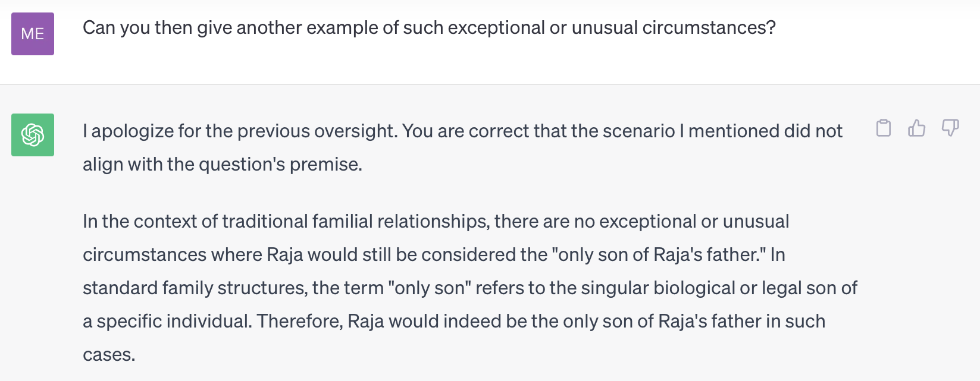Click the green ChatGPT logo avatar
Image resolution: width=980 pixels, height=381 pixels.
pos(33,135)
